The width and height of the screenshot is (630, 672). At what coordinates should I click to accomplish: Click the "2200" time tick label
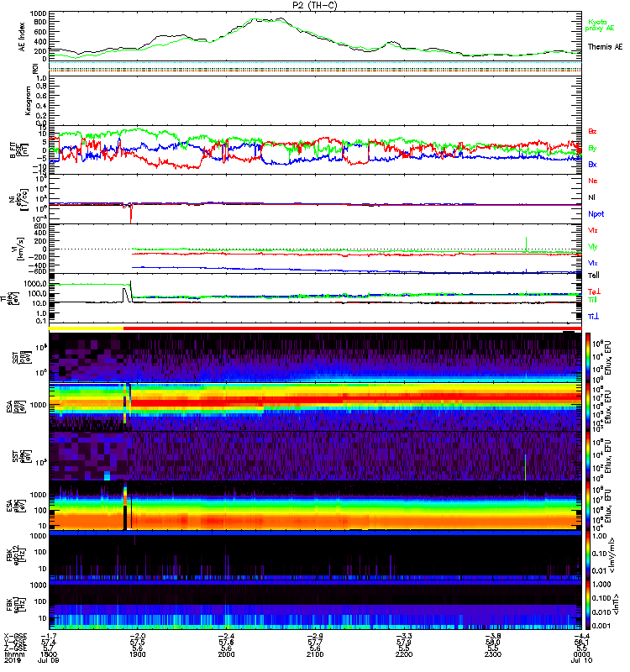point(404,654)
